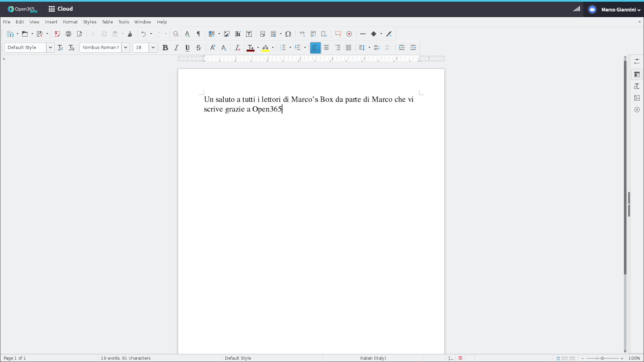The height and width of the screenshot is (362, 644).
Task: Open the Tools menu
Action: pyautogui.click(x=124, y=22)
